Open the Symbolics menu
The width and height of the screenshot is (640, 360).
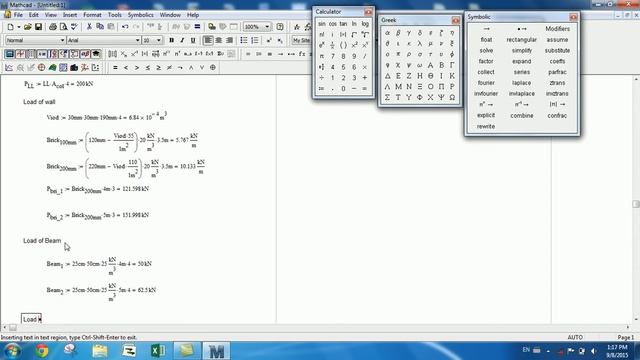(x=140, y=15)
